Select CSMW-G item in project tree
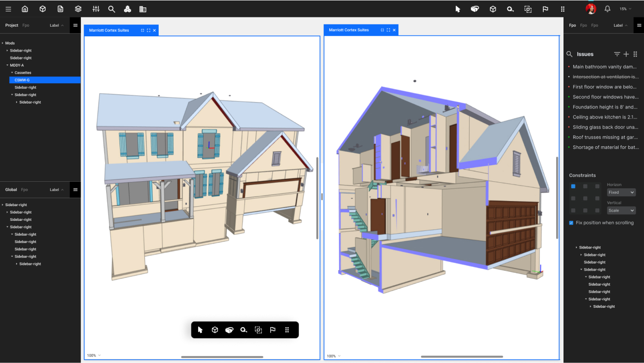Screen dimensions: 644x363 point(22,80)
